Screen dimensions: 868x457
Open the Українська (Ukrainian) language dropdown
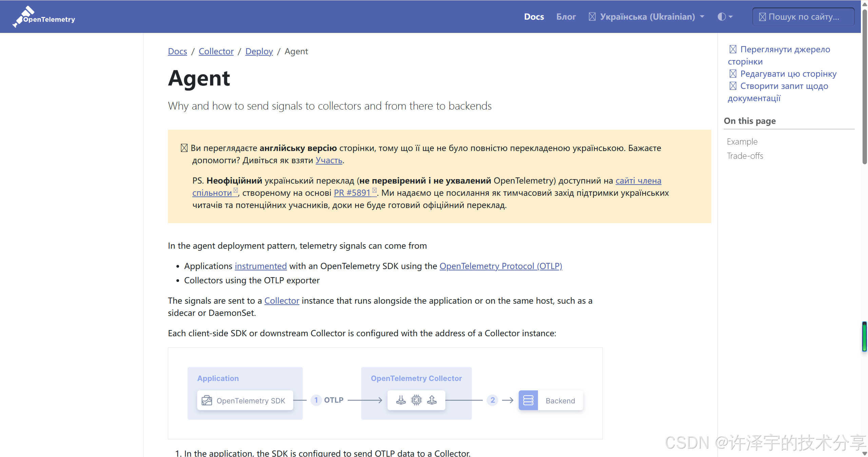648,17
